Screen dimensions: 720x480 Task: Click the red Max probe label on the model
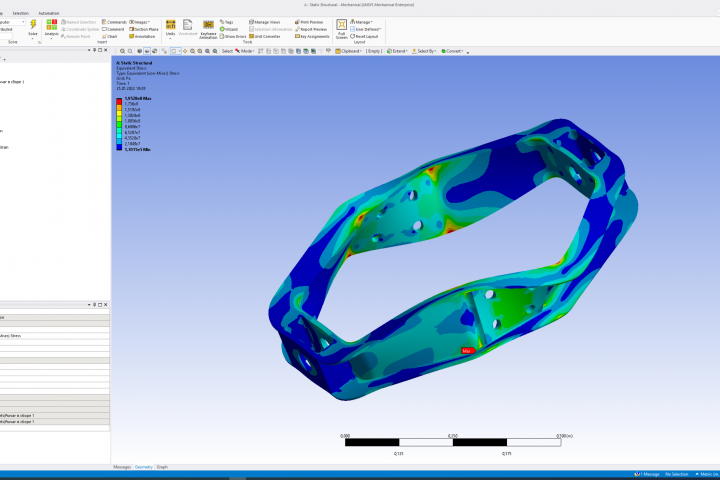(467, 351)
